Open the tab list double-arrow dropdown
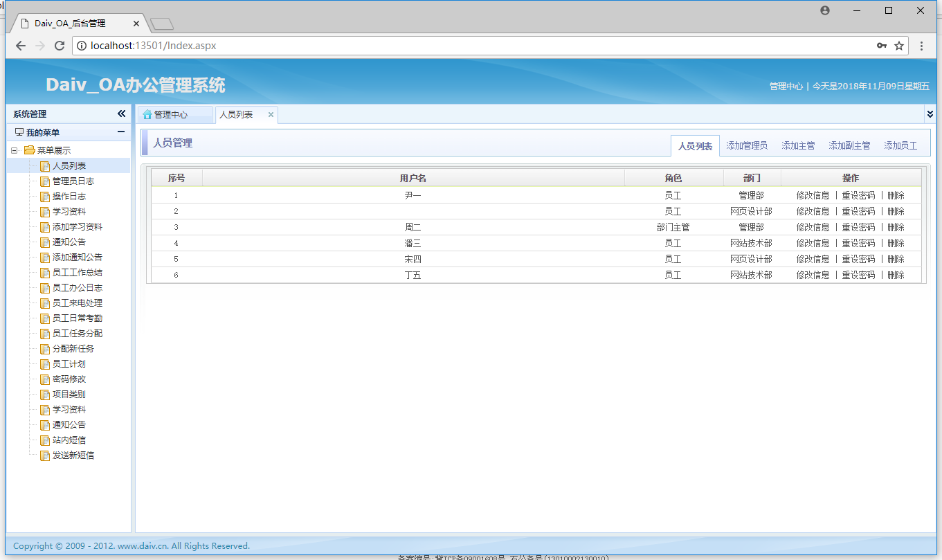Viewport: 942px width, 560px height. (x=930, y=114)
